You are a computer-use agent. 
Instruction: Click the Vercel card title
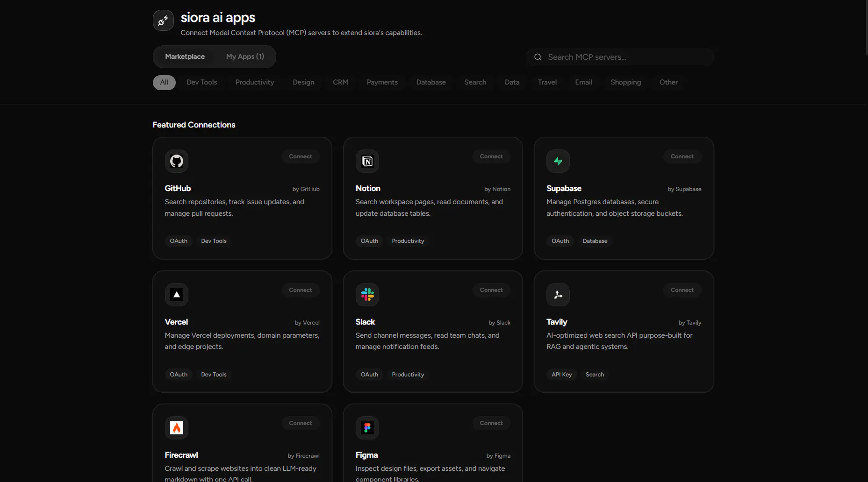click(176, 322)
